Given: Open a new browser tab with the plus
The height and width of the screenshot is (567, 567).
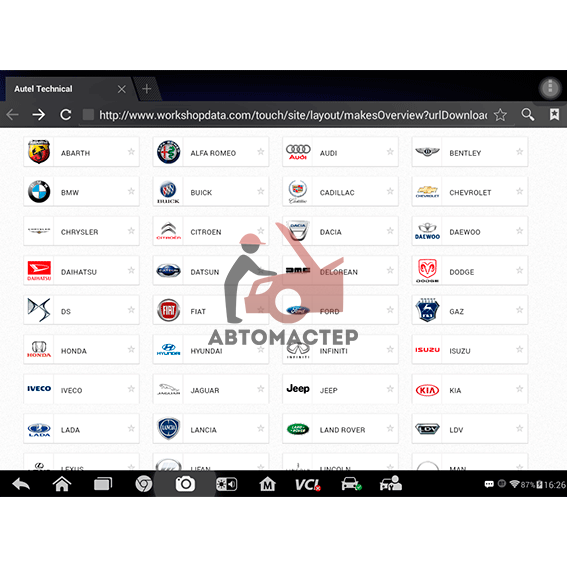Looking at the screenshot, I should 147,89.
